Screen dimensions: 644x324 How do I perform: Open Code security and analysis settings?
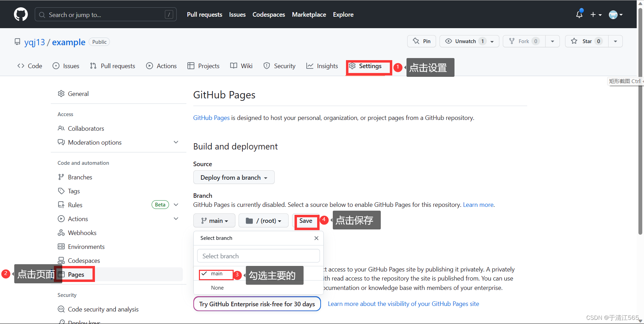(118, 309)
